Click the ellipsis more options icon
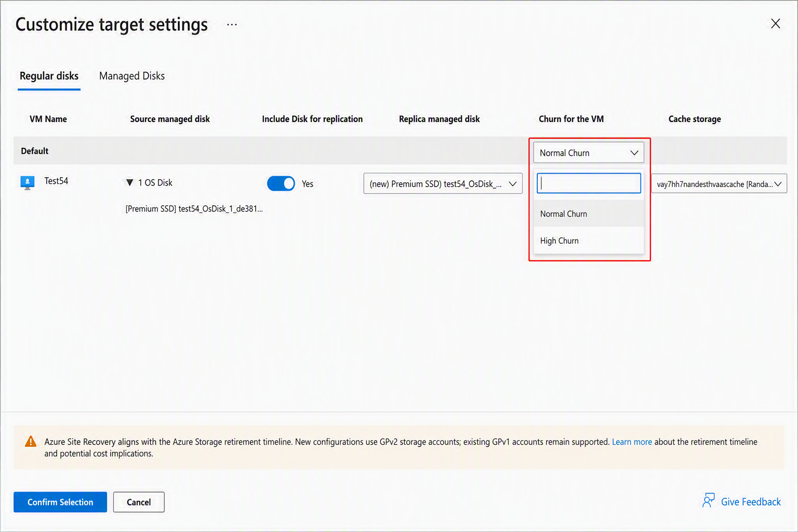Screen dimensions: 798x532 tap(232, 25)
